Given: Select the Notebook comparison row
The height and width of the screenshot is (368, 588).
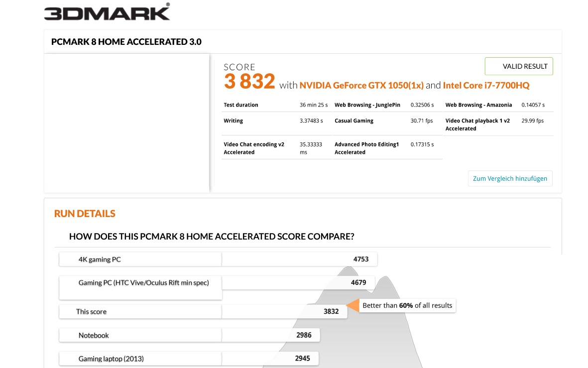Looking at the screenshot, I should (x=189, y=335).
